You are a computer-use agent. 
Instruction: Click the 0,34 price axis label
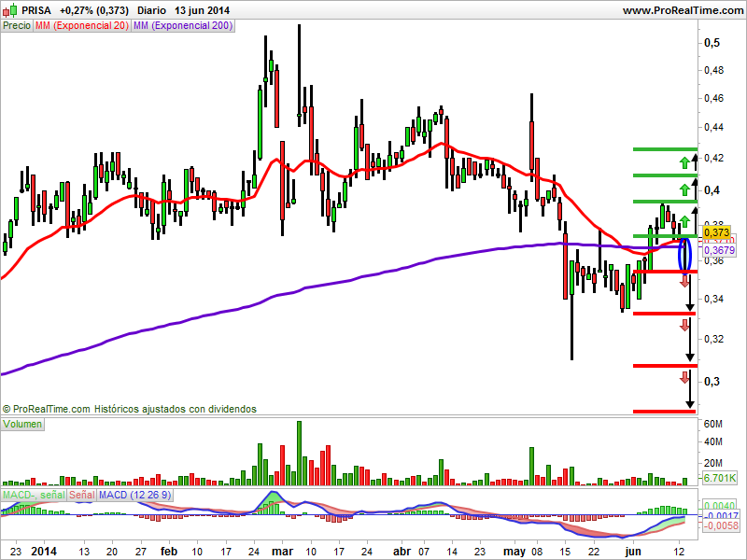click(x=713, y=299)
